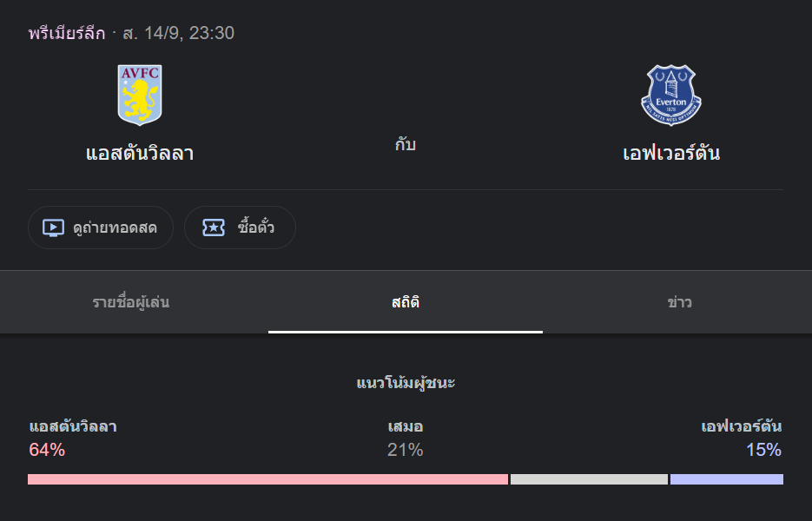Open the ซื้อตั๋ว buy tickets button
812x521 pixels.
pyautogui.click(x=240, y=228)
